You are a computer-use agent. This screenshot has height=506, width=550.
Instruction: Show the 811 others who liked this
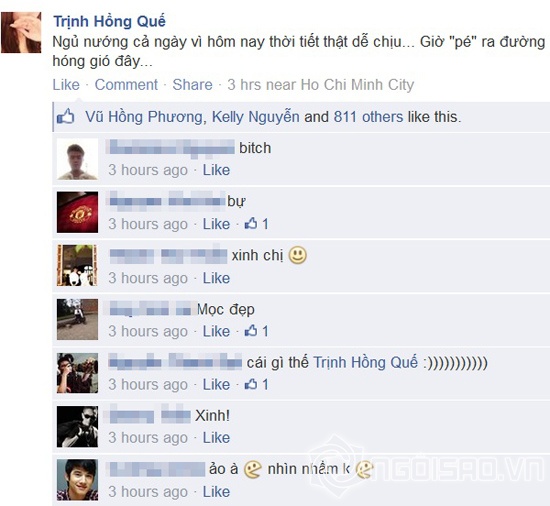pos(368,117)
